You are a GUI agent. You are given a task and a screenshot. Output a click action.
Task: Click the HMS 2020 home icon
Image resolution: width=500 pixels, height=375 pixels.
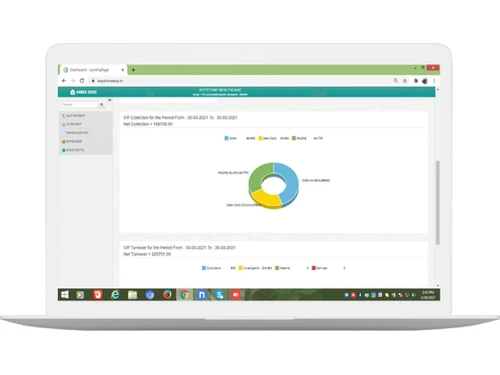(73, 92)
